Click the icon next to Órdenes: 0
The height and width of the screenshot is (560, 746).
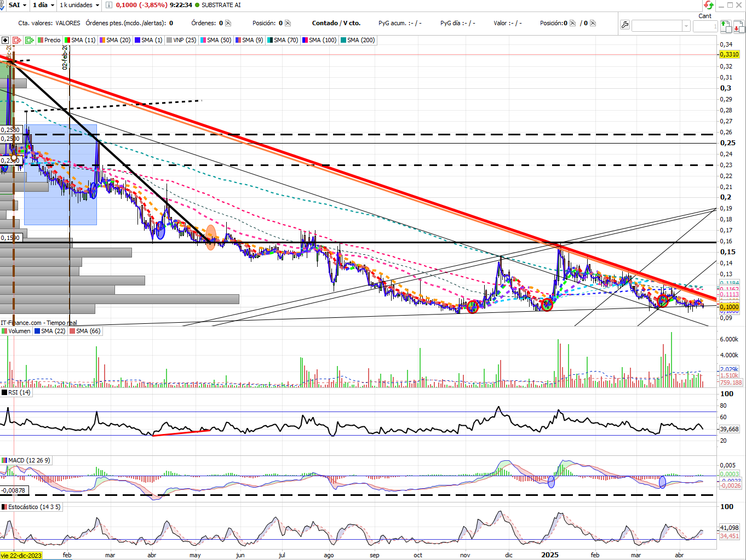[228, 23]
